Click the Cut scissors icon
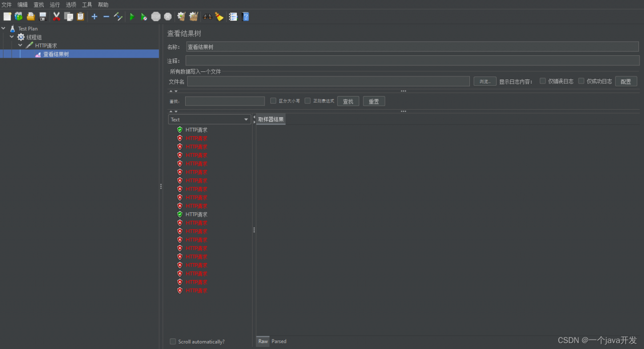The height and width of the screenshot is (349, 644). [56, 17]
